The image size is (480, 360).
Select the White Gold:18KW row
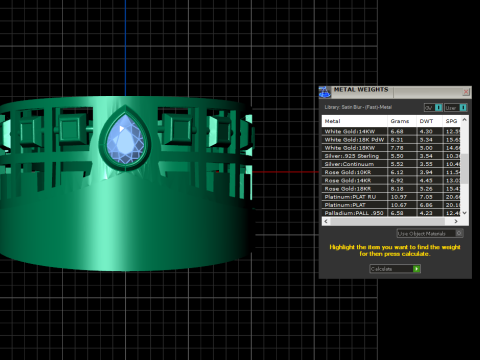pos(391,148)
